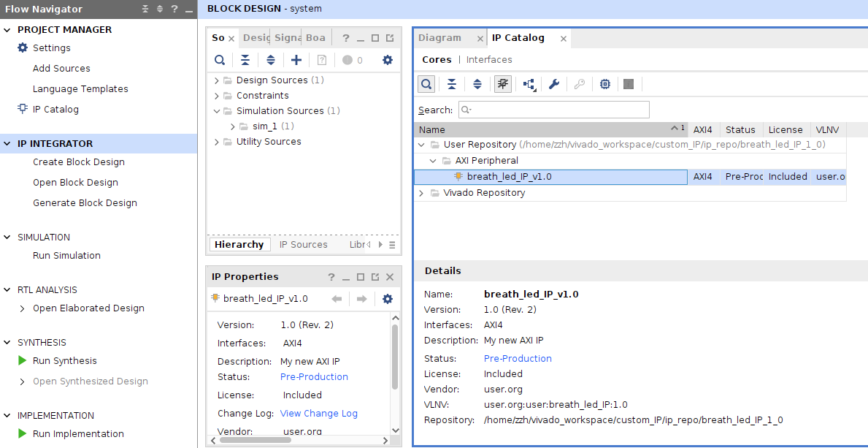Show more Sources tabs arrow
868x448 pixels.
(380, 245)
